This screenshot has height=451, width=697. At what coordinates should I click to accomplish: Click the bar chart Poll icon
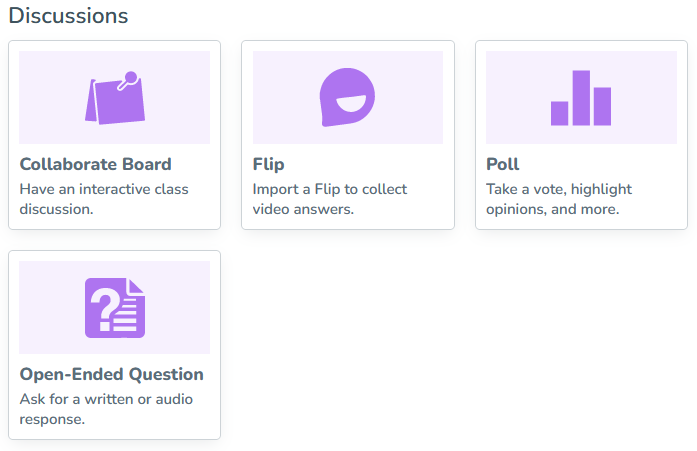581,97
